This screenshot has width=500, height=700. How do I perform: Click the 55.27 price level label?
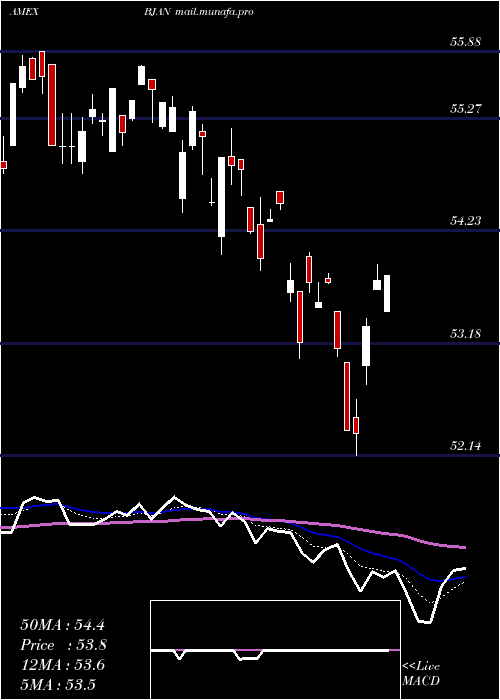coord(466,108)
